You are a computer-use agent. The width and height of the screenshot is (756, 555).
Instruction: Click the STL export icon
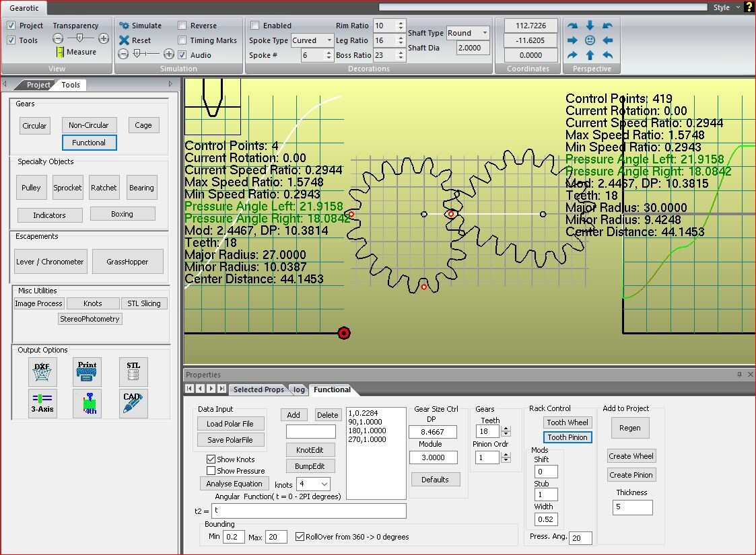tap(133, 371)
